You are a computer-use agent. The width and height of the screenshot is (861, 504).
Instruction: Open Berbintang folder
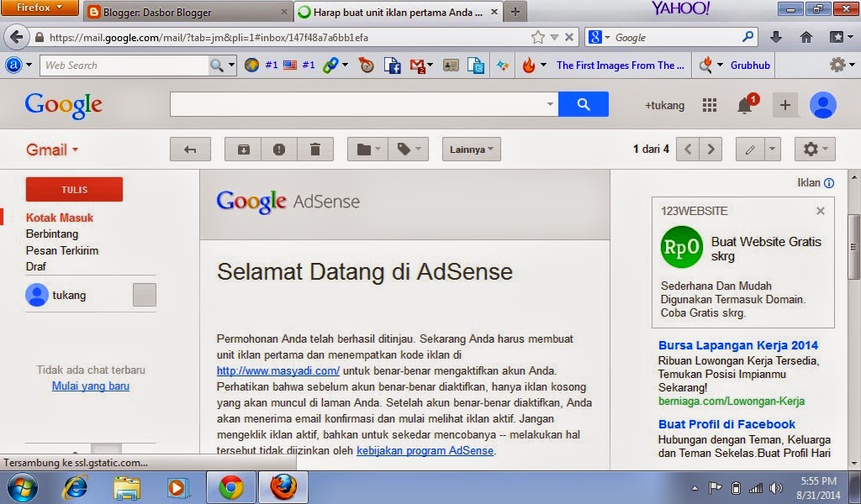pos(51,234)
